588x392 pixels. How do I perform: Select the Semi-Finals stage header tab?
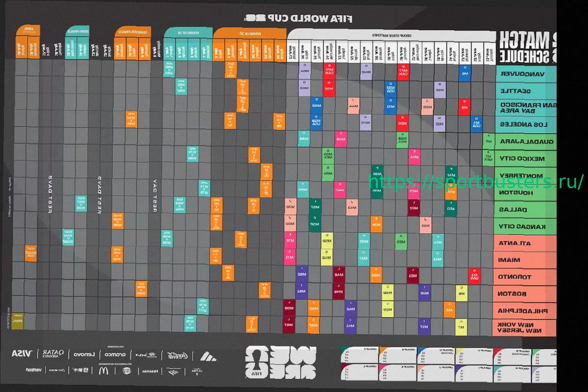point(77,32)
